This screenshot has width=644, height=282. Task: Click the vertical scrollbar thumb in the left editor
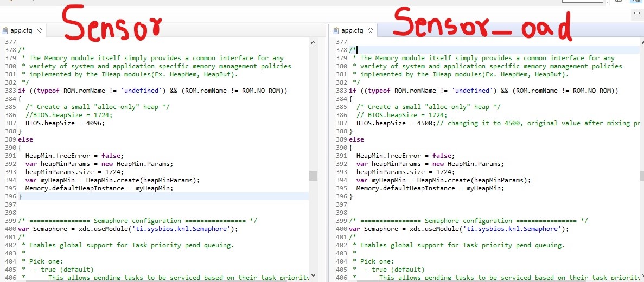coord(314,176)
